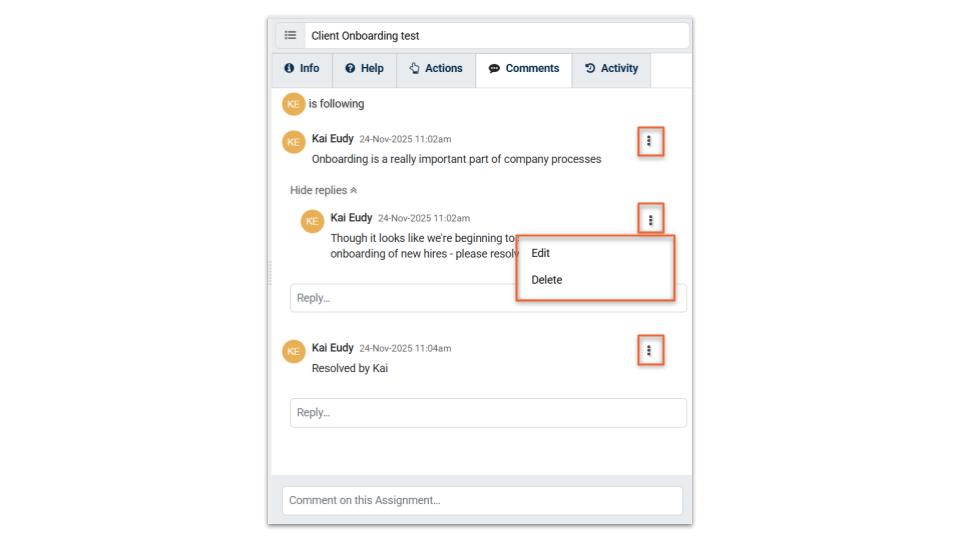960x540 pixels.
Task: Open the Help tab
Action: click(364, 69)
